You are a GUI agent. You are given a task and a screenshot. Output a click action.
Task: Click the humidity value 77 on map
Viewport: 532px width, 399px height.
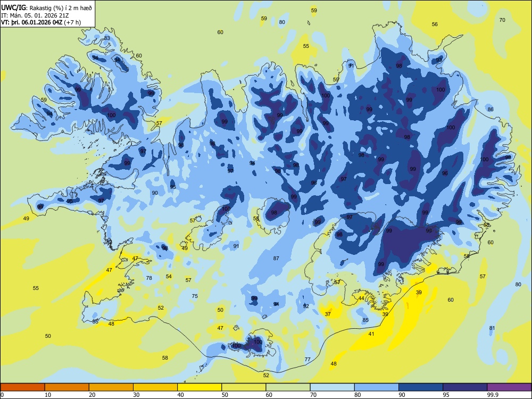(307, 359)
